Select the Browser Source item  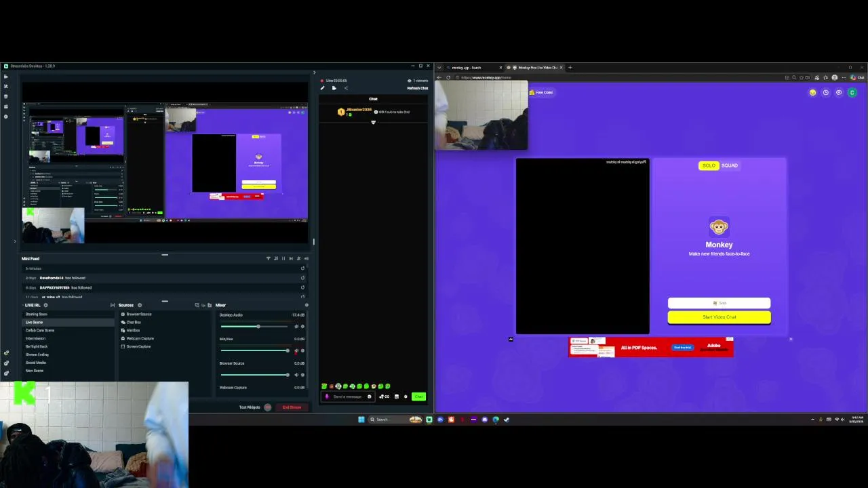pos(139,314)
